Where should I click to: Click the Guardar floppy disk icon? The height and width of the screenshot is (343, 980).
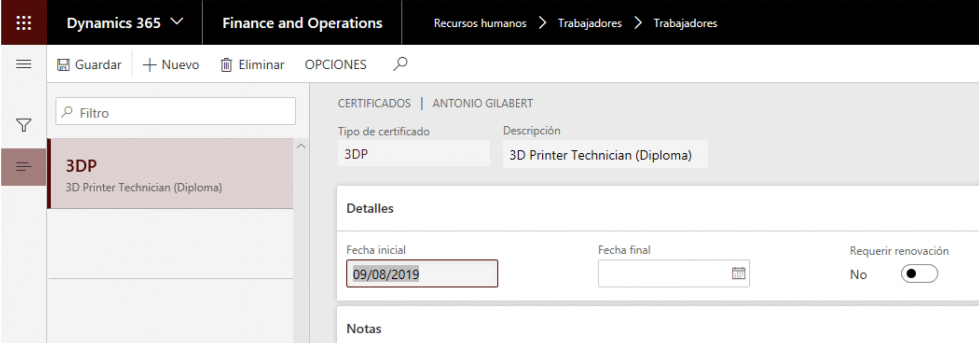[x=63, y=65]
